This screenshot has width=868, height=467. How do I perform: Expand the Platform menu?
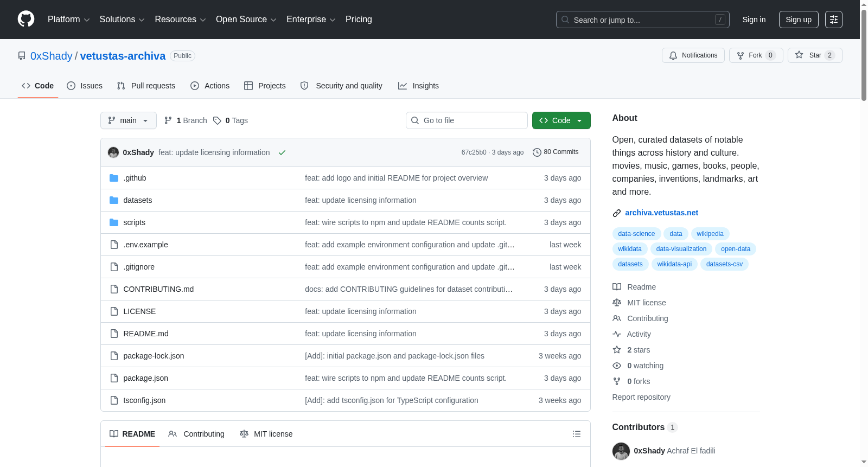pyautogui.click(x=68, y=20)
